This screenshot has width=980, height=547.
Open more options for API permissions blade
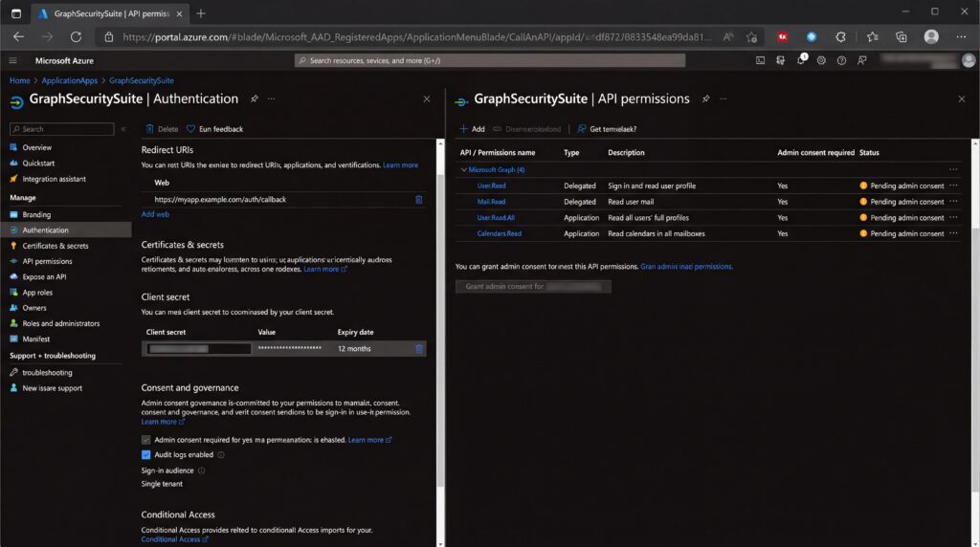724,98
